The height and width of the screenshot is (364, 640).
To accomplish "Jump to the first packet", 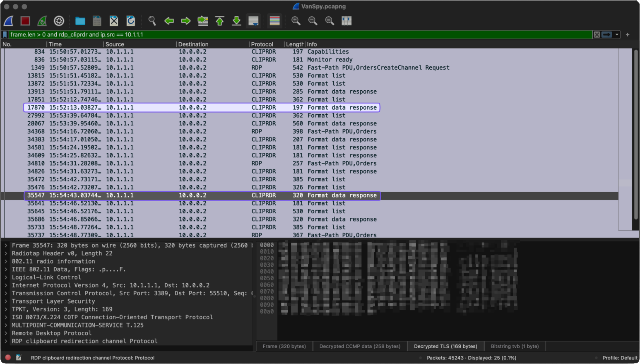I will [x=220, y=21].
